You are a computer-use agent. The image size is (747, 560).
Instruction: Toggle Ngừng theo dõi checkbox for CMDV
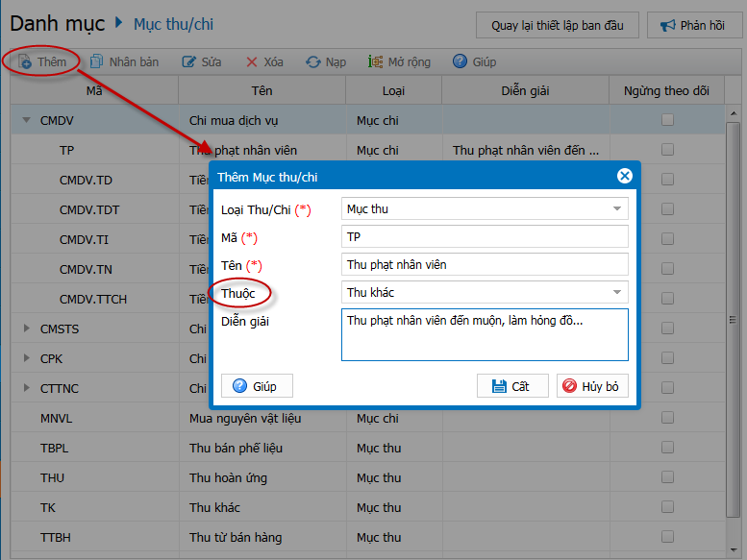pyautogui.click(x=667, y=120)
